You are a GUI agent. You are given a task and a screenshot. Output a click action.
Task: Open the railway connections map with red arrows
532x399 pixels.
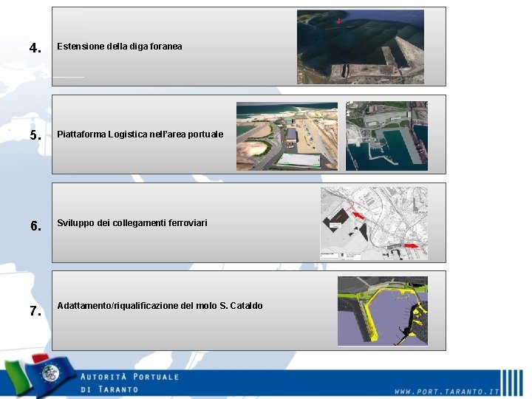click(x=374, y=224)
